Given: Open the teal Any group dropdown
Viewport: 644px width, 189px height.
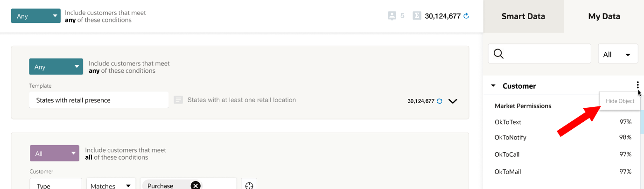Looking at the screenshot, I should pyautogui.click(x=56, y=67).
